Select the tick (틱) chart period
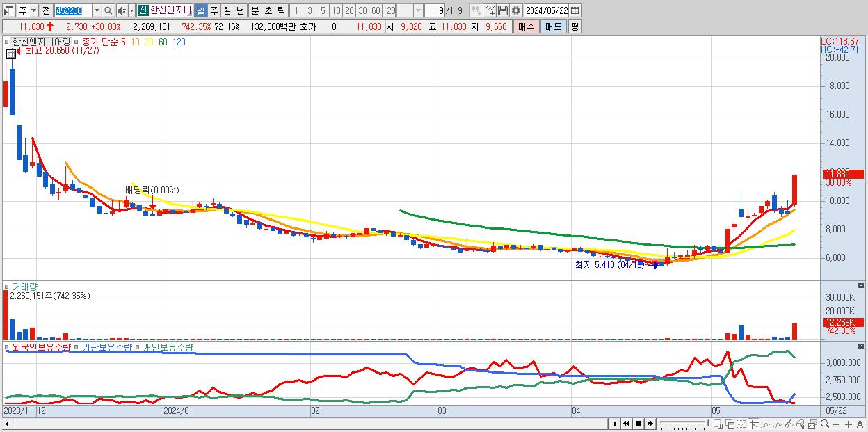 pyautogui.click(x=281, y=10)
